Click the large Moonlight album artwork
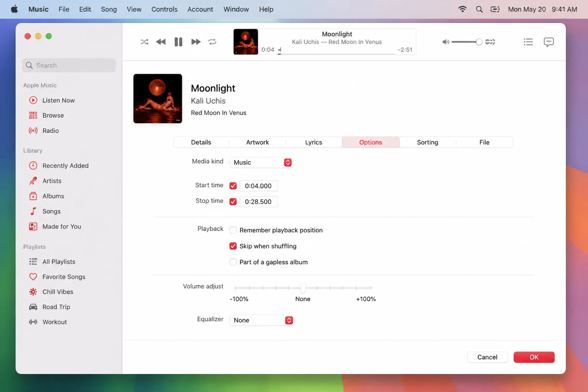588x392 pixels. pos(158,99)
